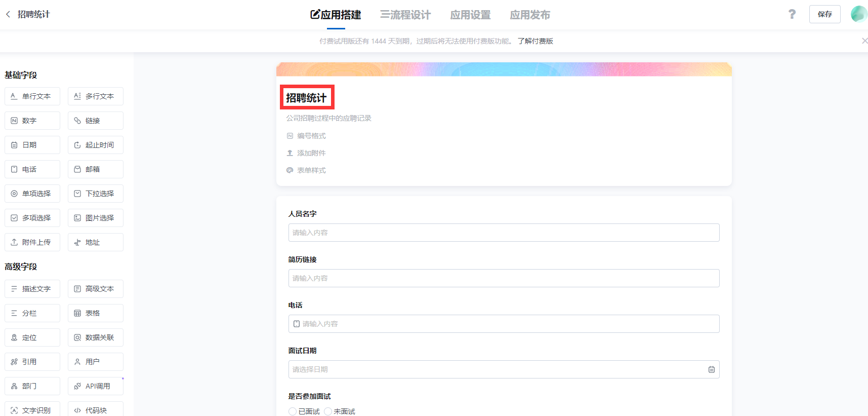Add a 单项选择 field
The width and height of the screenshot is (868, 416).
click(x=32, y=194)
